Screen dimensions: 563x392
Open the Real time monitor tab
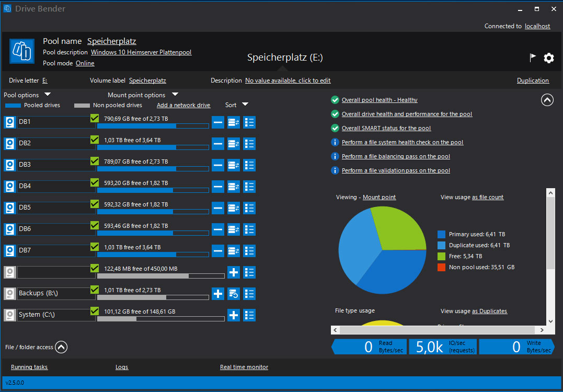pos(244,367)
